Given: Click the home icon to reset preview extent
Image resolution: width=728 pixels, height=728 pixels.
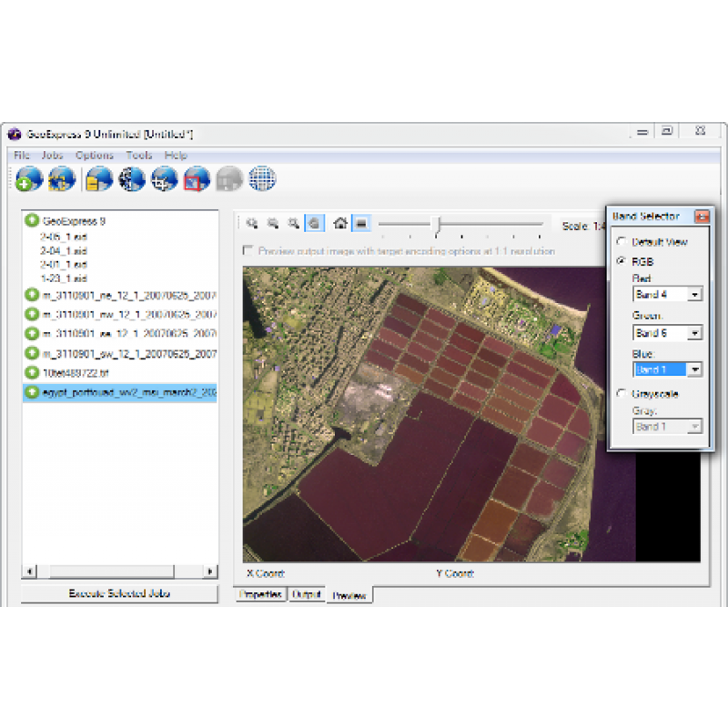Looking at the screenshot, I should point(340,224).
